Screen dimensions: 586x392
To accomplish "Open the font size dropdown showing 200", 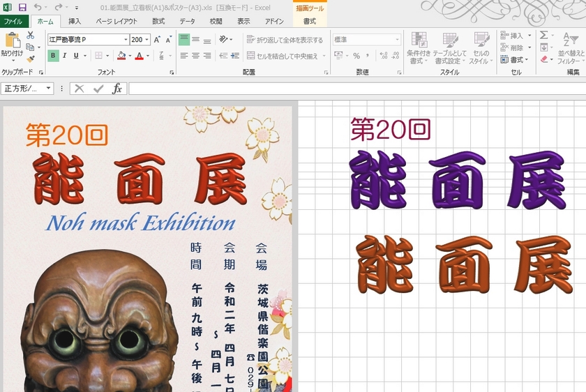I will (147, 40).
